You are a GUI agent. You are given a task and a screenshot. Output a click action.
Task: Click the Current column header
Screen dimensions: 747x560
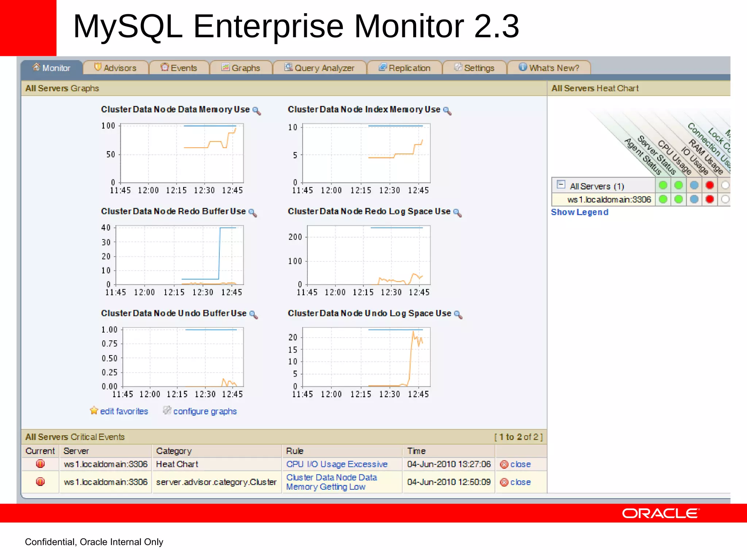click(40, 451)
